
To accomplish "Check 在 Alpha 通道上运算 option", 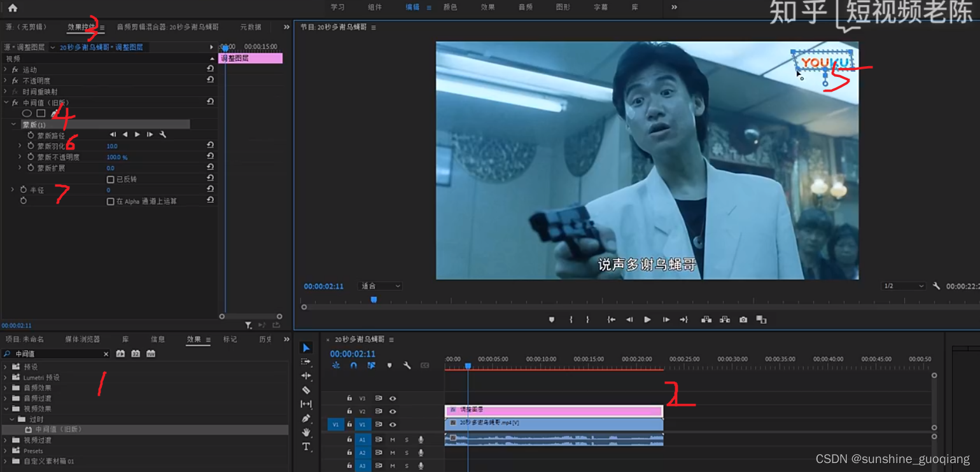I will click(111, 201).
